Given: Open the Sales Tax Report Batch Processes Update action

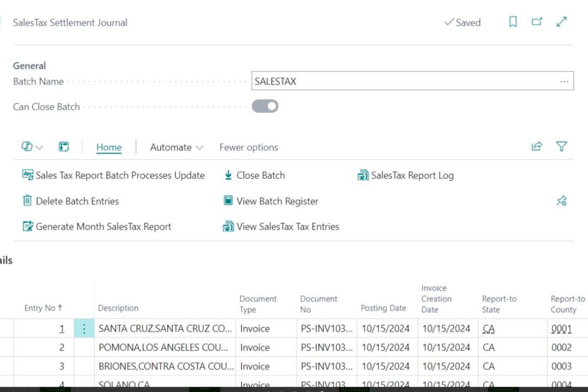Looking at the screenshot, I should coord(120,175).
